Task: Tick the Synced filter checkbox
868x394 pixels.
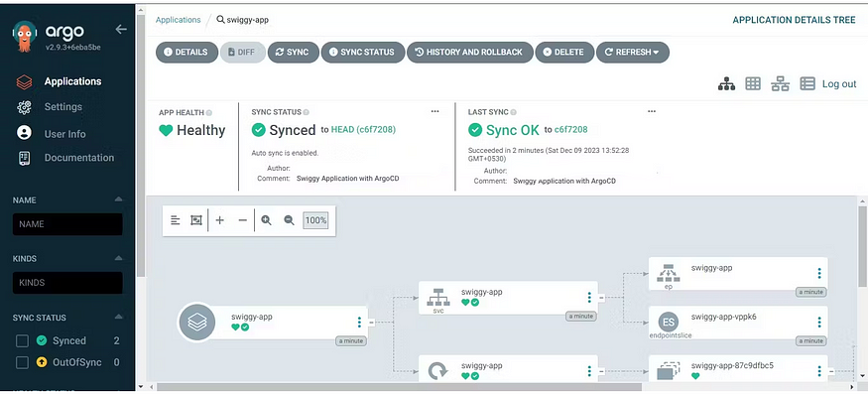Action: tap(22, 340)
